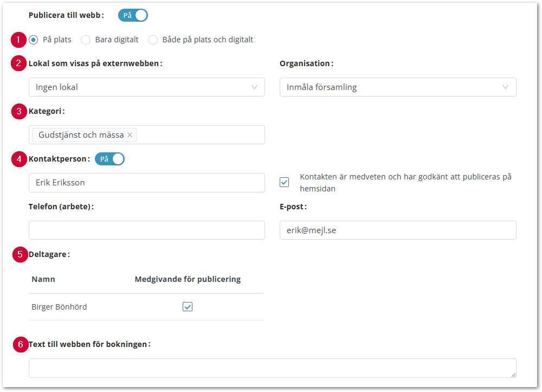Image resolution: width=542 pixels, height=392 pixels.
Task: Toggle the Publicera till webb switch
Action: [x=133, y=16]
